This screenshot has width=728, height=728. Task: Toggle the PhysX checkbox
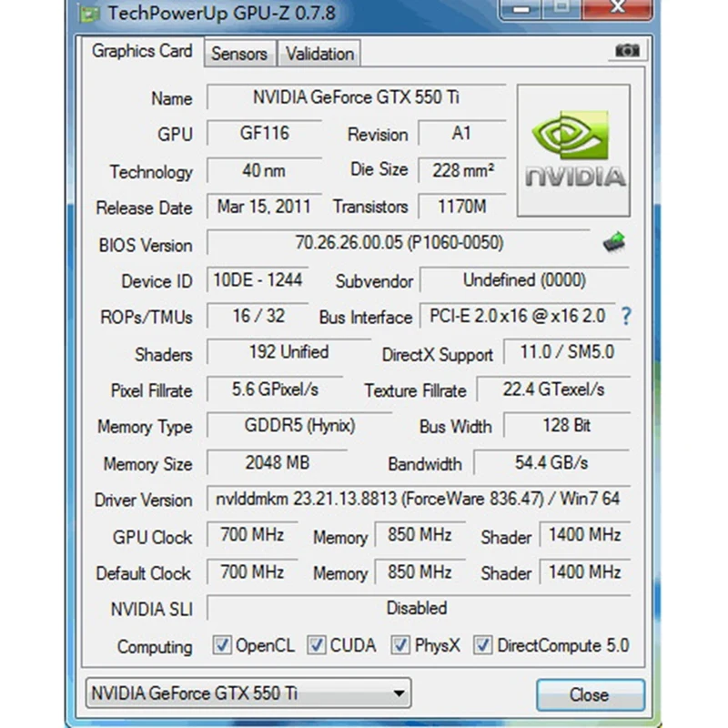pos(400,645)
